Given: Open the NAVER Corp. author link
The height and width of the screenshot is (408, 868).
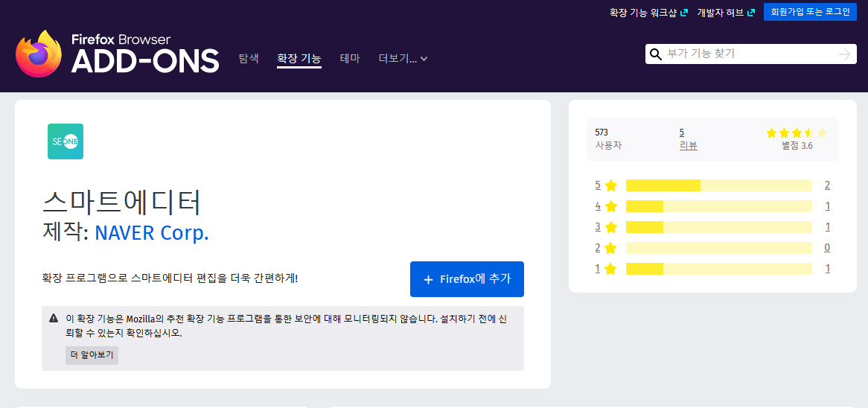Looking at the screenshot, I should (152, 232).
